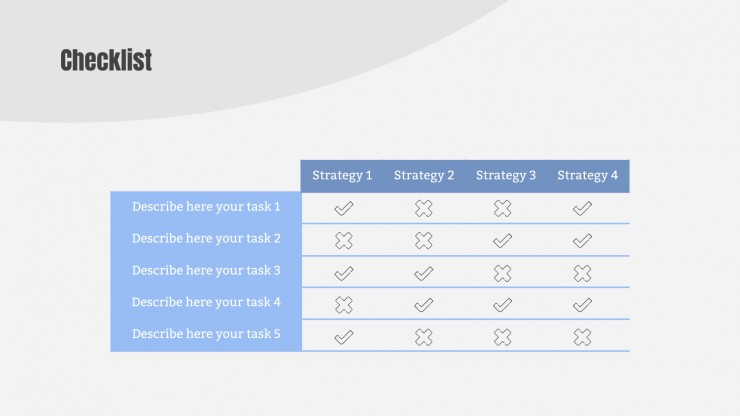Click the checkmark for task 1 Strategy 1
Image resolution: width=740 pixels, height=416 pixels.
pos(344,208)
